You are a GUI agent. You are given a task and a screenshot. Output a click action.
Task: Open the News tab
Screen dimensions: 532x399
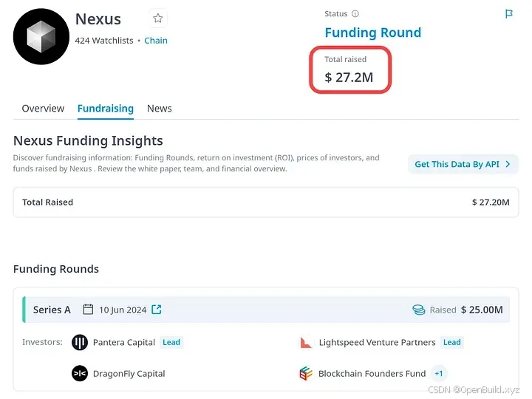pos(160,109)
